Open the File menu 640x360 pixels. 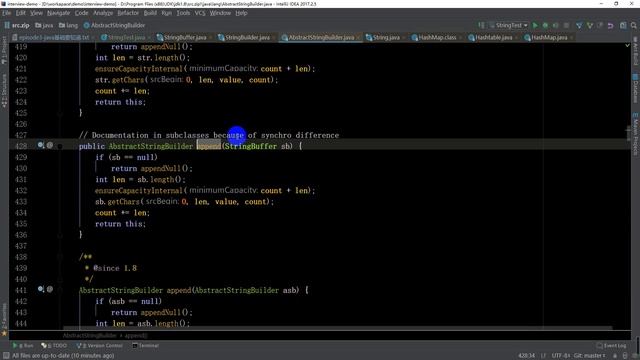[x=7, y=13]
